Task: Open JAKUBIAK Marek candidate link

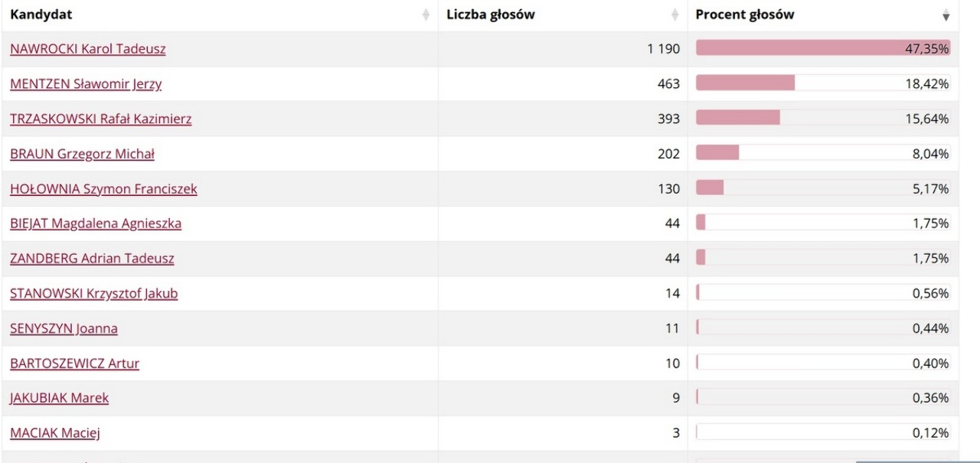Action: [60, 399]
